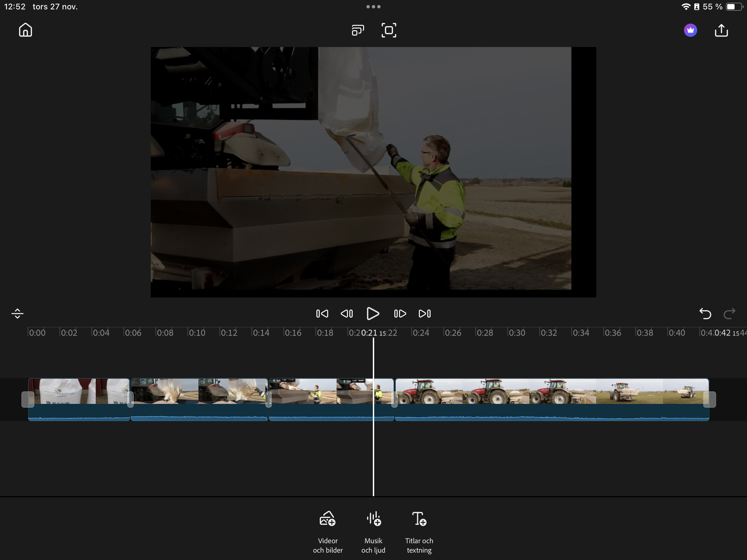Step back one frame
Screen dimensions: 747x560
coord(347,314)
